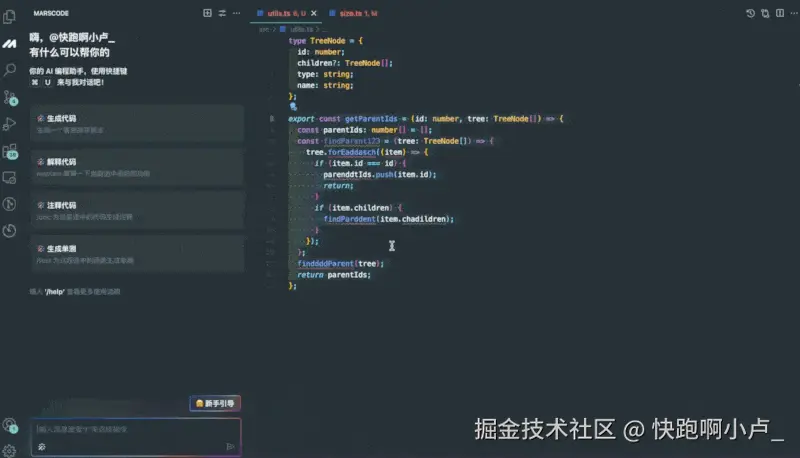This screenshot has width=800, height=458.
Task: Click the fiindddParent(tree) call line
Action: 340,264
